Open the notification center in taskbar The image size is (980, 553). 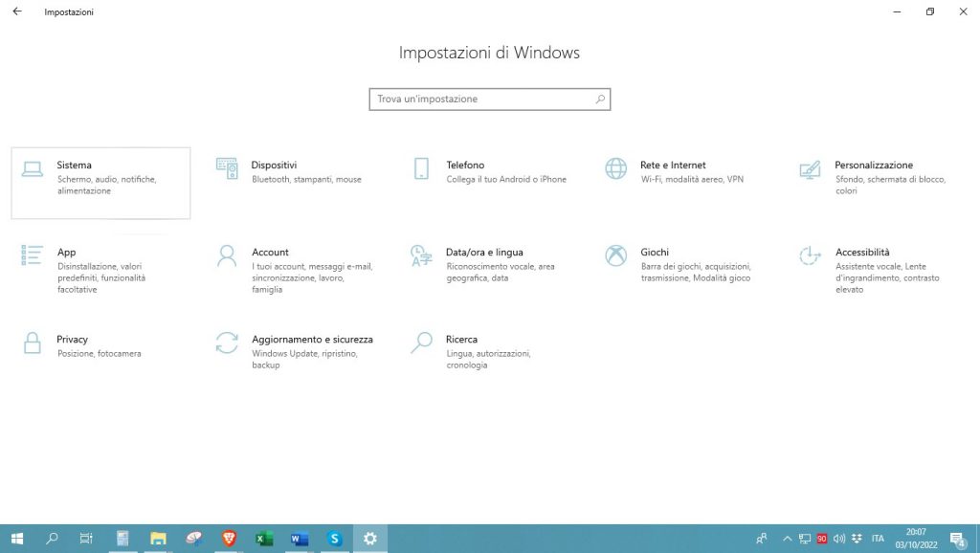pyautogui.click(x=956, y=539)
